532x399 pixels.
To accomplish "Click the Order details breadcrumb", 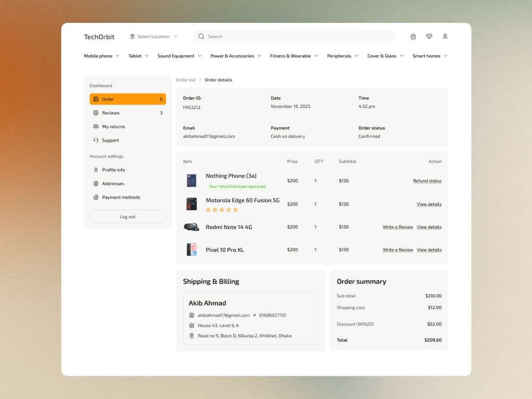I will [x=218, y=80].
